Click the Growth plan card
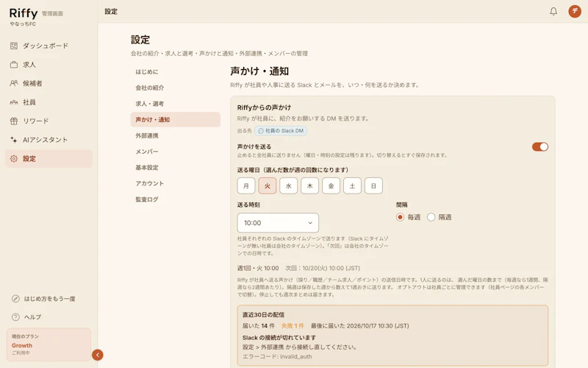 pos(49,344)
